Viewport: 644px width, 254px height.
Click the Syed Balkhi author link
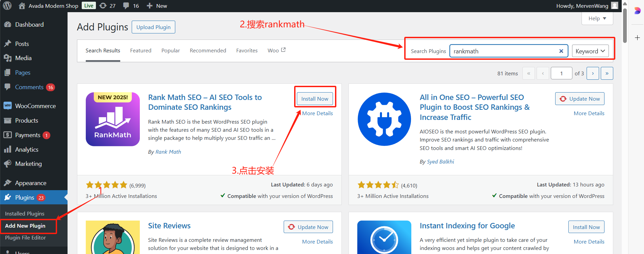coord(440,161)
